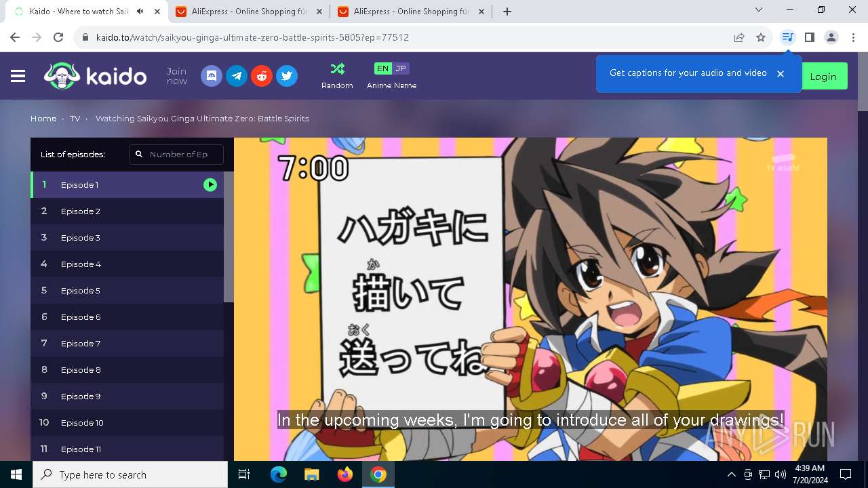This screenshot has width=868, height=488.
Task: Click the Episode 1 play indicator
Action: coord(210,184)
